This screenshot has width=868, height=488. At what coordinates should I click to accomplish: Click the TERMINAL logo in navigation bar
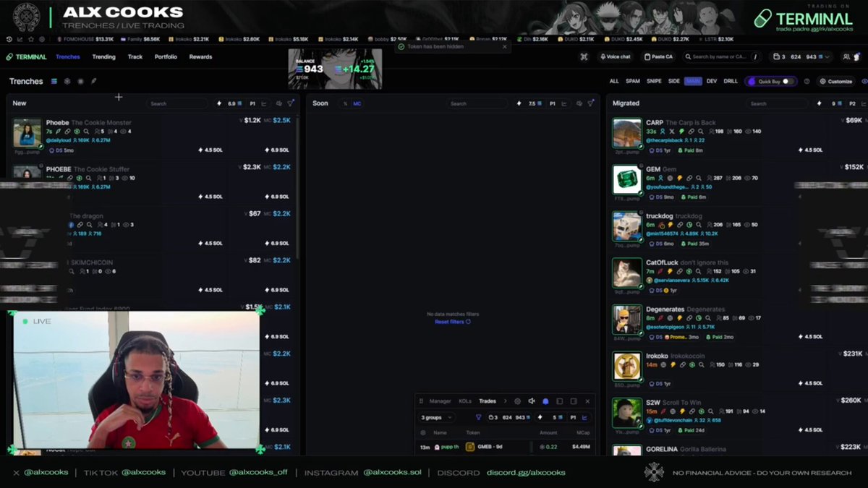pyautogui.click(x=27, y=56)
